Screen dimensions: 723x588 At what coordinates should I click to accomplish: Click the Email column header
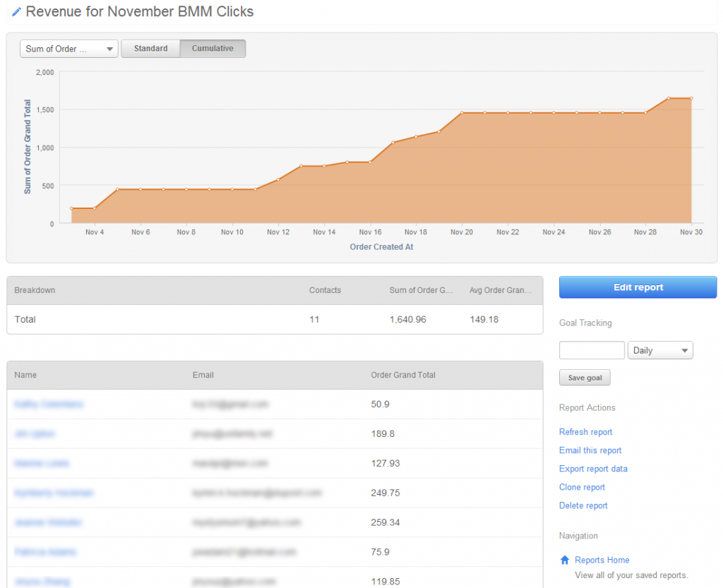coord(203,375)
